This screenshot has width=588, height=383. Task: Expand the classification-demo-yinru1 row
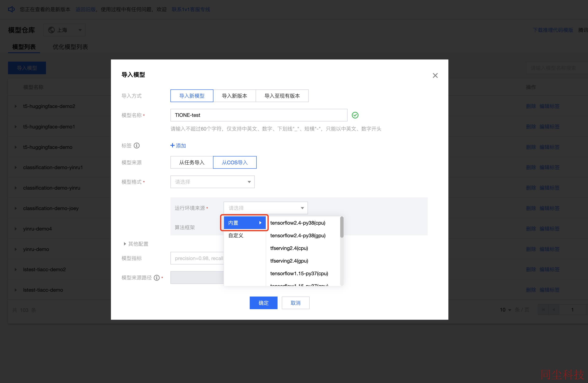pyautogui.click(x=16, y=167)
